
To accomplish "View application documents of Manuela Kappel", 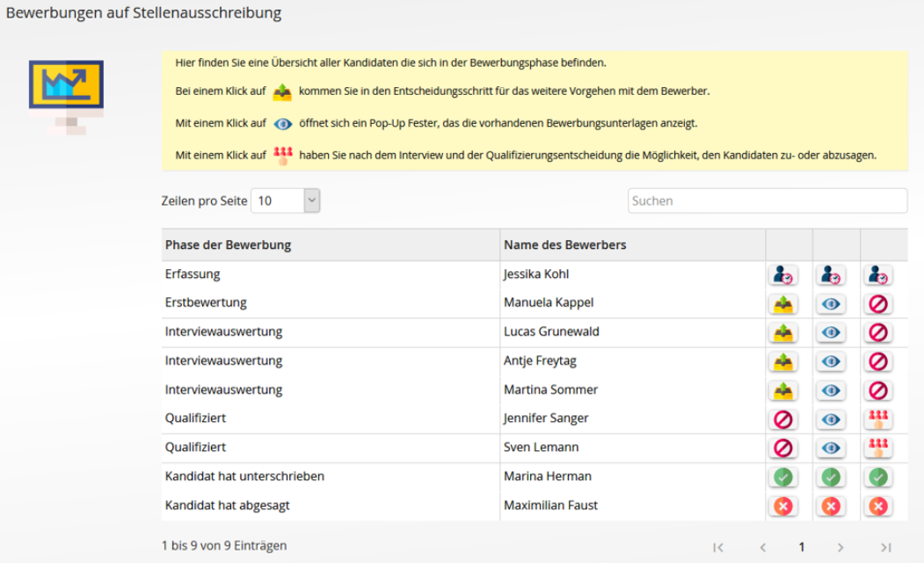I will coord(831,303).
